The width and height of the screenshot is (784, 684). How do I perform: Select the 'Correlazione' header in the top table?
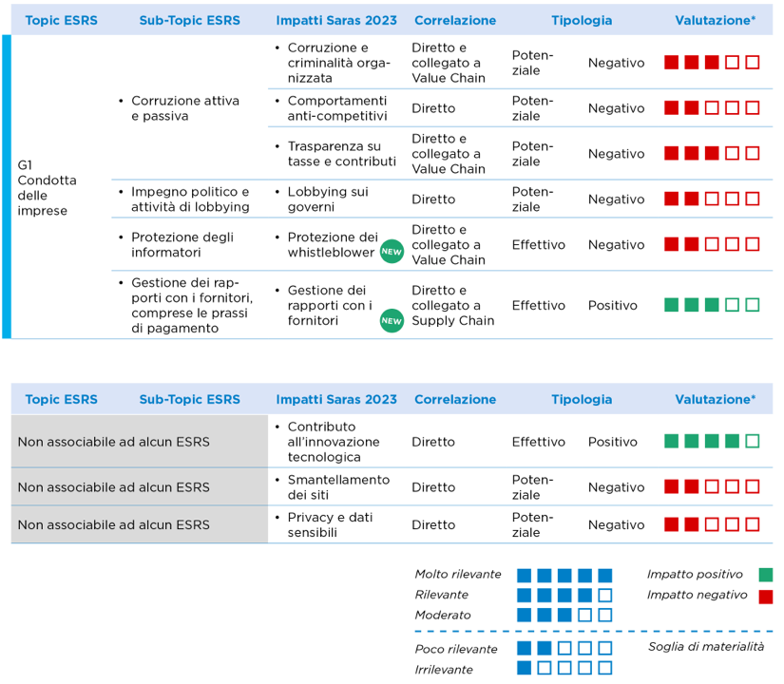(455, 21)
